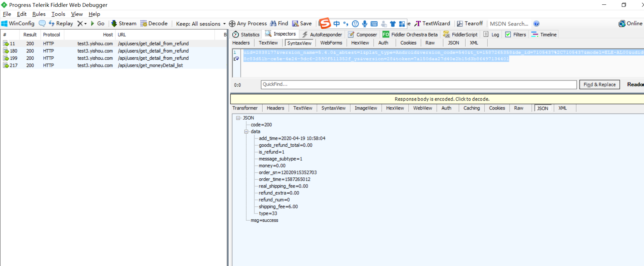The height and width of the screenshot is (266, 644).
Task: Collapse the data tree node
Action: (x=246, y=132)
